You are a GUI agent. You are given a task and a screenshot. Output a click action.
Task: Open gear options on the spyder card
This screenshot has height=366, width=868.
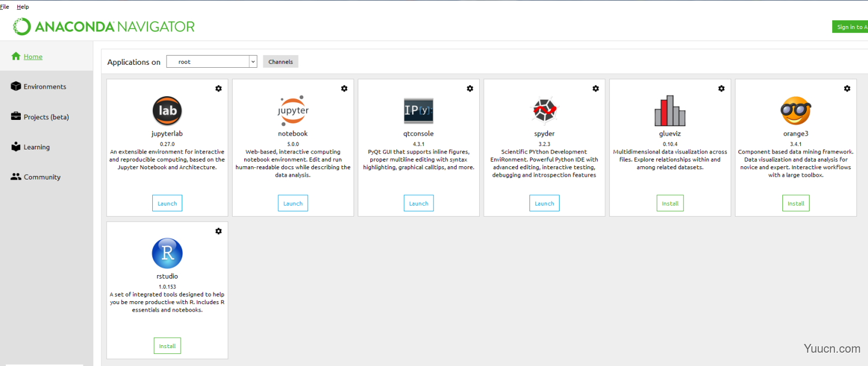595,89
